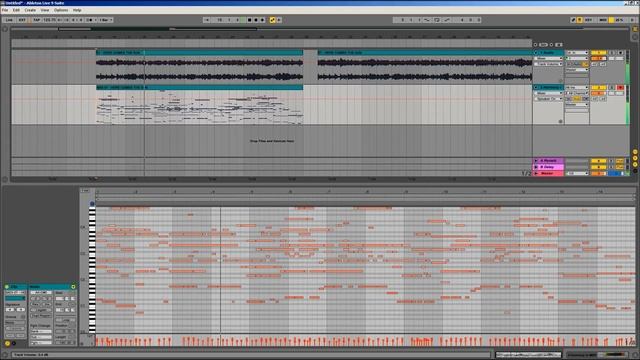Viewport: 640px width, 360px height.
Task: Toggle In/Out section show button
Action: [x=635, y=151]
